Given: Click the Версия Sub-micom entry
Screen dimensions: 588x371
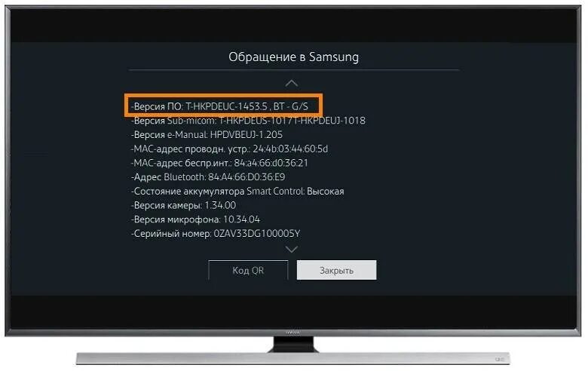Looking at the screenshot, I should [x=248, y=121].
